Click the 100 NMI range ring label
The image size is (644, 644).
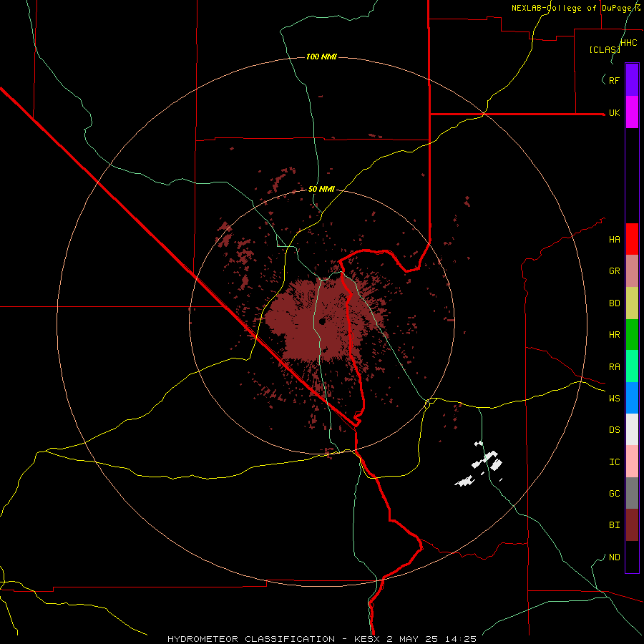coord(321,57)
